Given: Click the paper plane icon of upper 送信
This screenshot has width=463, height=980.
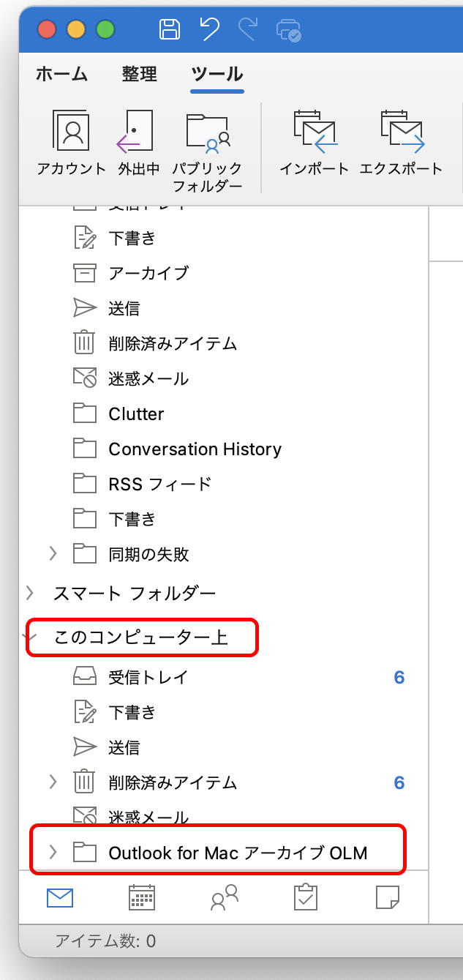Looking at the screenshot, I should 85,308.
